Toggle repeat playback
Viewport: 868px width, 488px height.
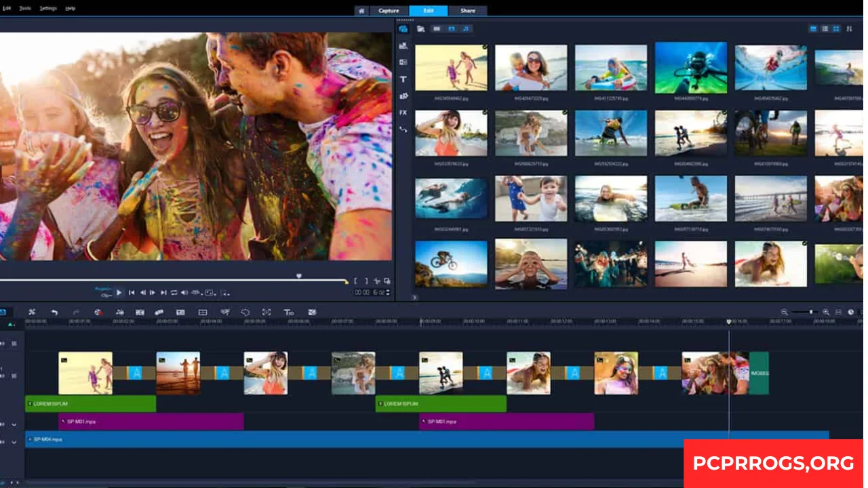point(174,293)
